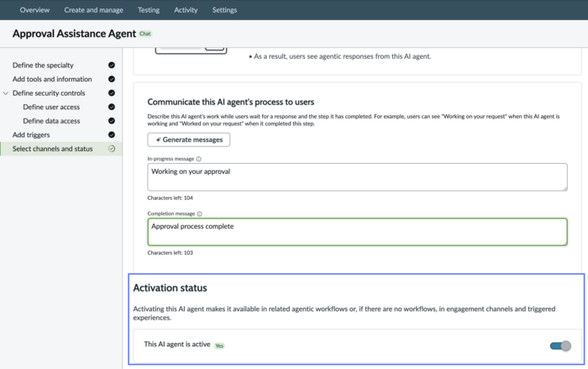
Task: Click checkmark icon next to Define user access
Action: click(x=112, y=107)
